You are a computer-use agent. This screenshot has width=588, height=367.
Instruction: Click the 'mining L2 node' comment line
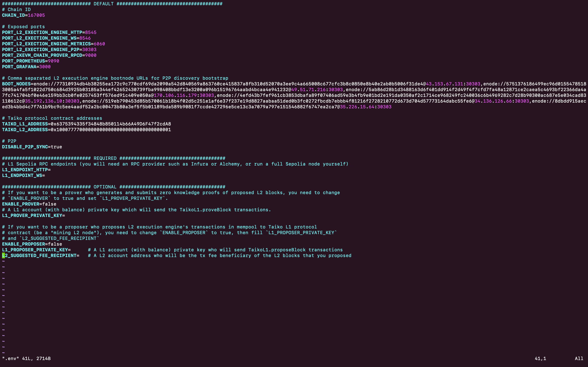(170, 233)
